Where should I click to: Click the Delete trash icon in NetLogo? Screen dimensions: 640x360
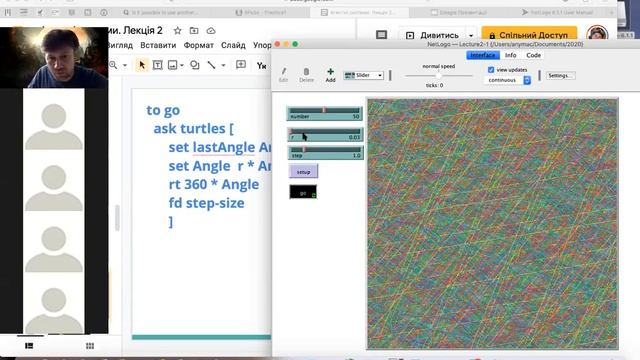[306, 72]
